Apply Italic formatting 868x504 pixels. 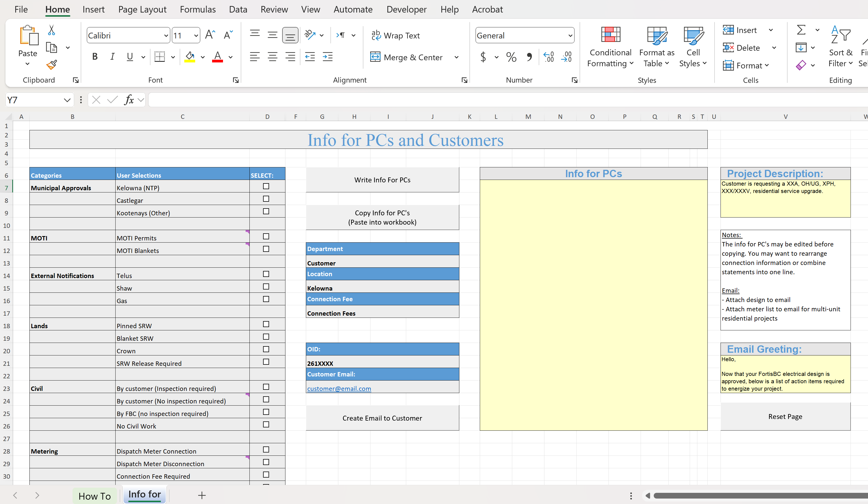pos(112,57)
